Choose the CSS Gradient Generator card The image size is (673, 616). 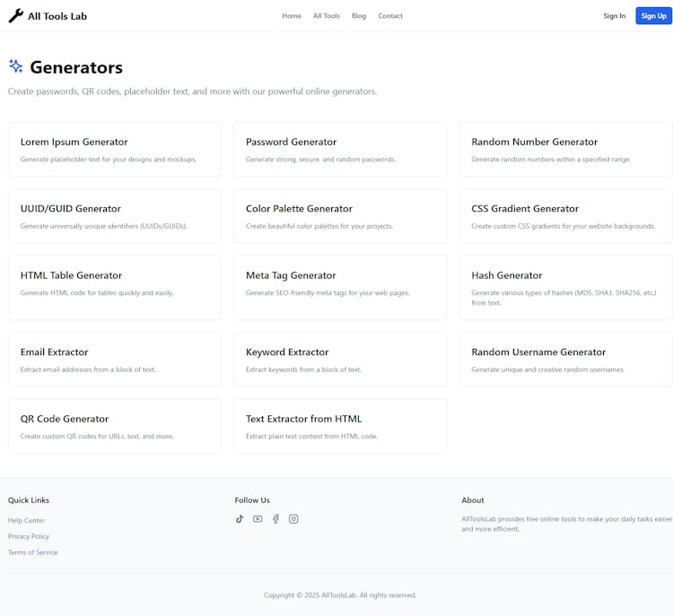[x=565, y=216]
